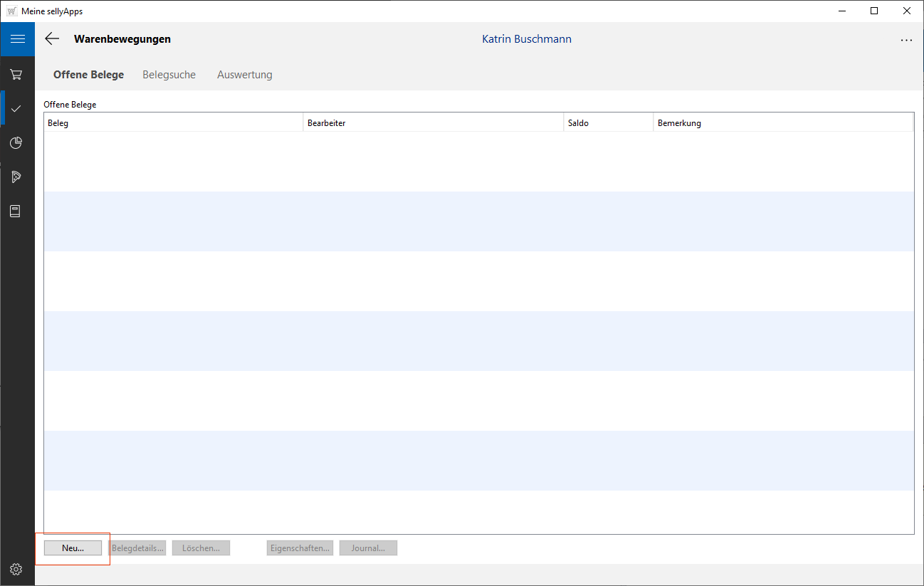
Task: Open the hamburger navigation menu
Action: (x=17, y=39)
